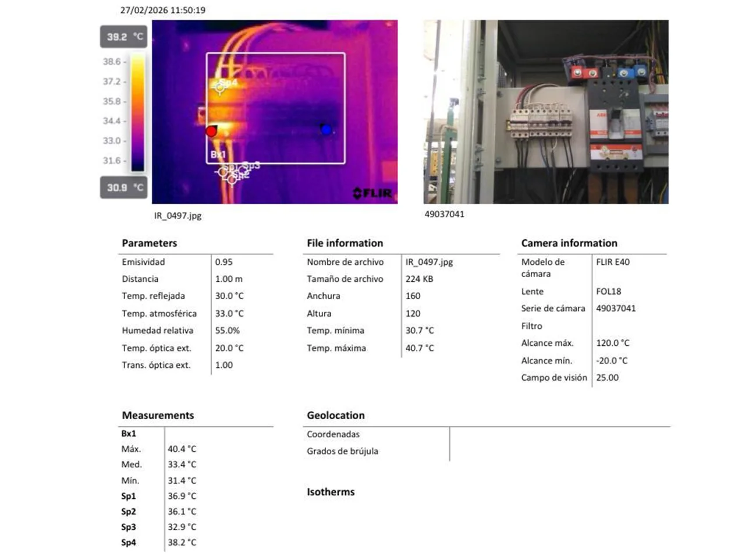The height and width of the screenshot is (560, 745).
Task: Click the 33.0 tick on the temperature scale
Action: pyautogui.click(x=112, y=141)
